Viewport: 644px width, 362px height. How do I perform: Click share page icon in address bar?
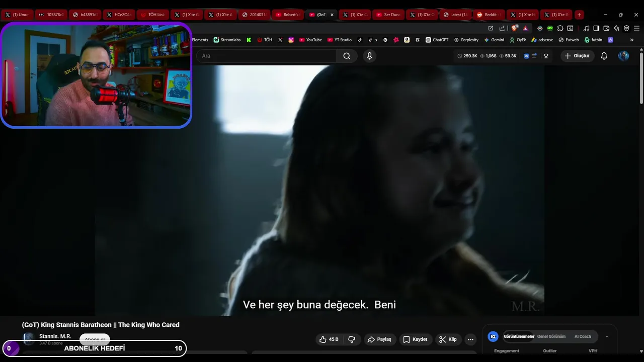point(502,28)
